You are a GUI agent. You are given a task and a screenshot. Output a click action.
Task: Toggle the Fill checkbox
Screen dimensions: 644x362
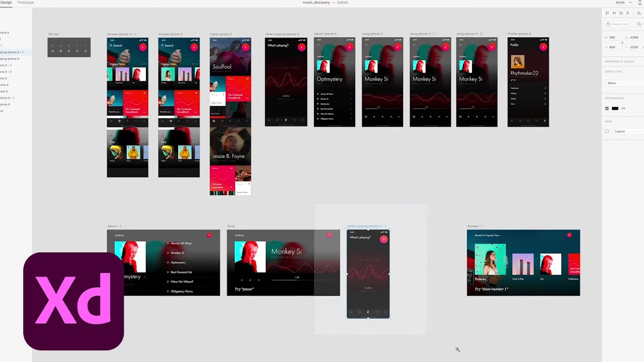[607, 109]
